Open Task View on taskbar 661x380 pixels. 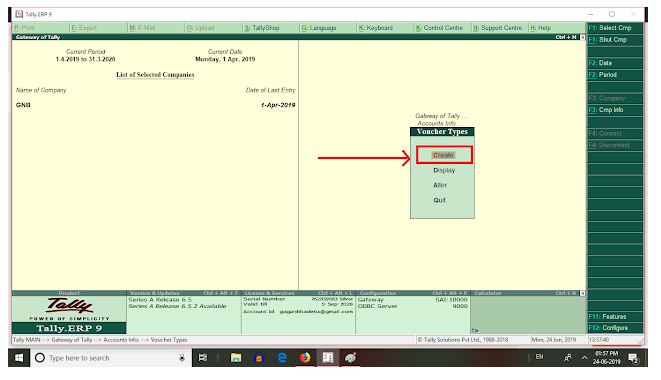[x=203, y=358]
